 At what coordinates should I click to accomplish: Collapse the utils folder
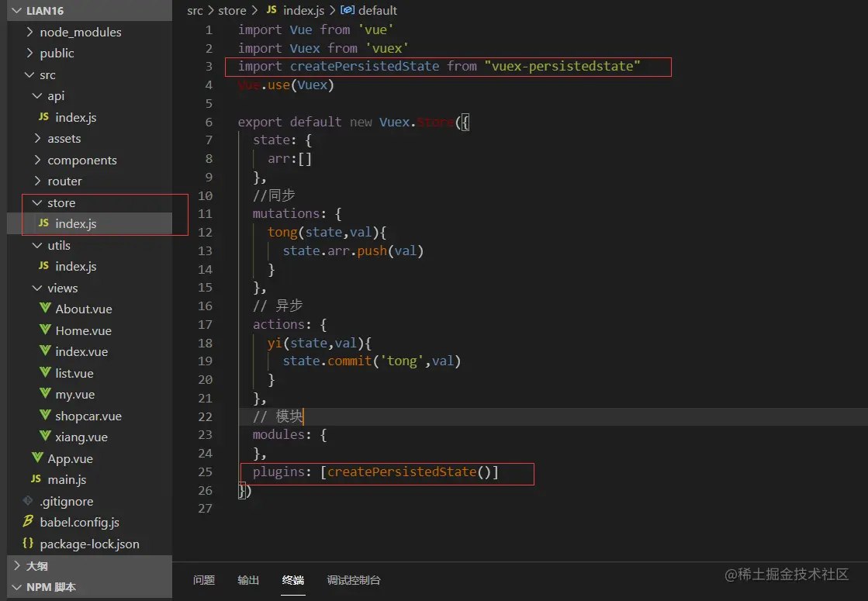point(37,245)
